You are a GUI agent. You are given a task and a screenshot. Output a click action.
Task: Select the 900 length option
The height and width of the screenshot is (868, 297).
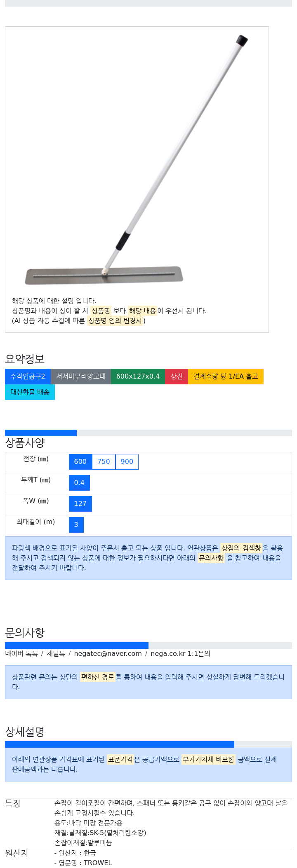point(127,462)
